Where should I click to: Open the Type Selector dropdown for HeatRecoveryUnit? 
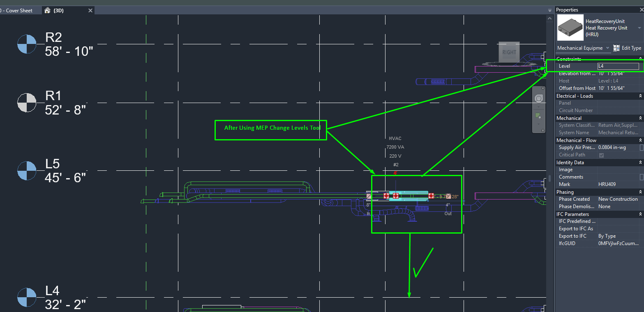(639, 28)
